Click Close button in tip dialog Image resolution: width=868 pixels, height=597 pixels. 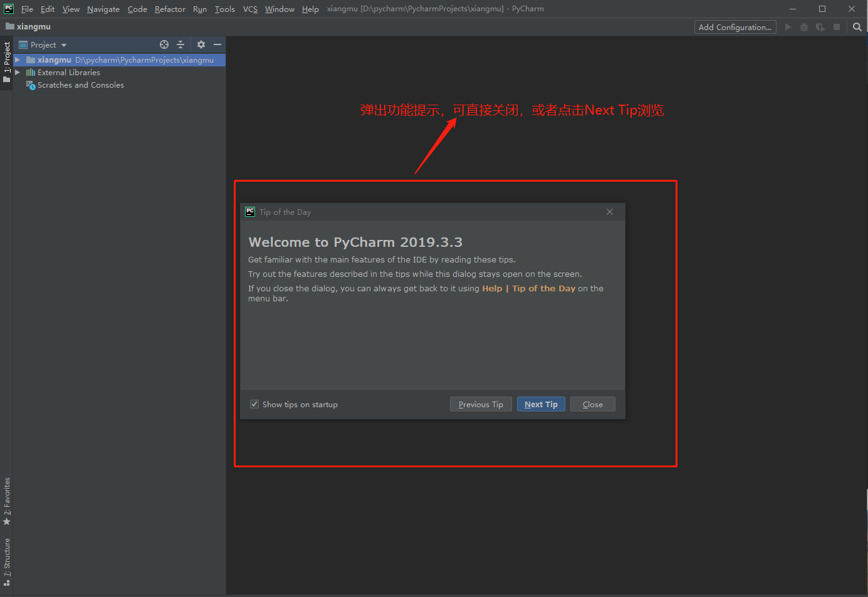pos(593,404)
